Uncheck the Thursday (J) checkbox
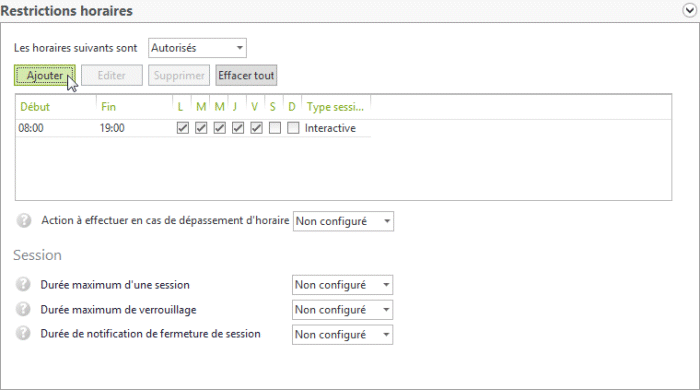This screenshot has height=390, width=700. point(238,128)
